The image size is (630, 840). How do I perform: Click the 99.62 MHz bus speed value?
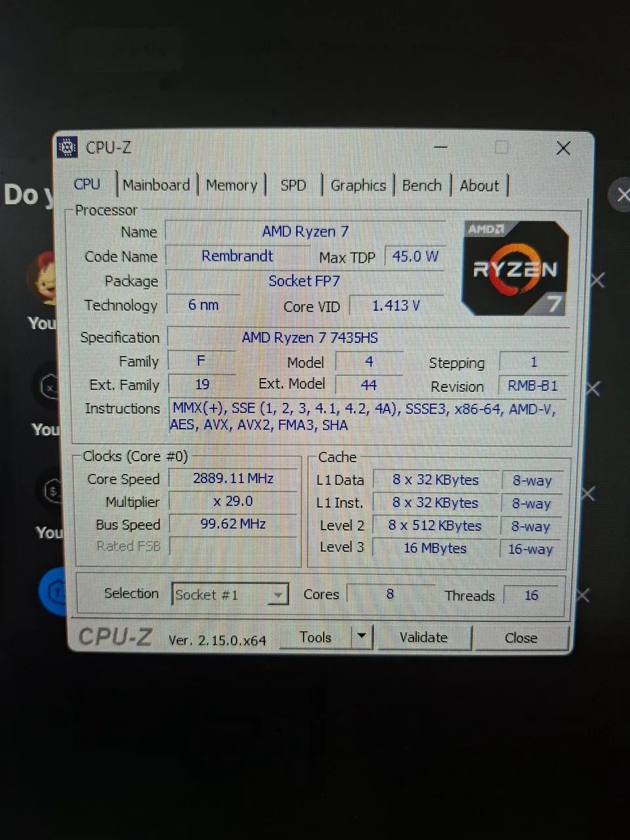pyautogui.click(x=233, y=524)
